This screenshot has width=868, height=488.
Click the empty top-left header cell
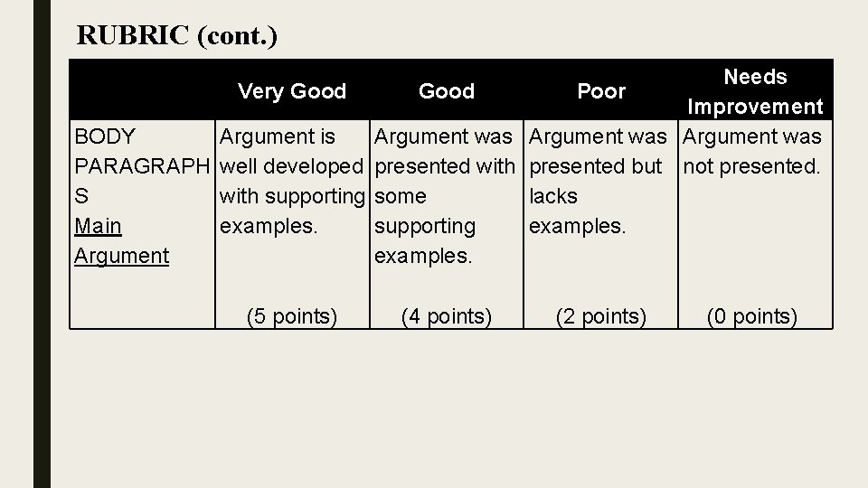click(142, 89)
